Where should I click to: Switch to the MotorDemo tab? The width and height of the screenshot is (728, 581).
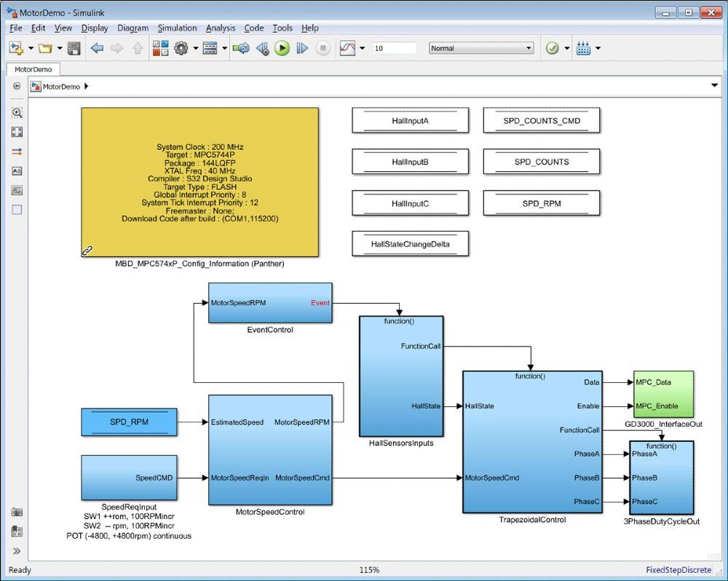(33, 69)
